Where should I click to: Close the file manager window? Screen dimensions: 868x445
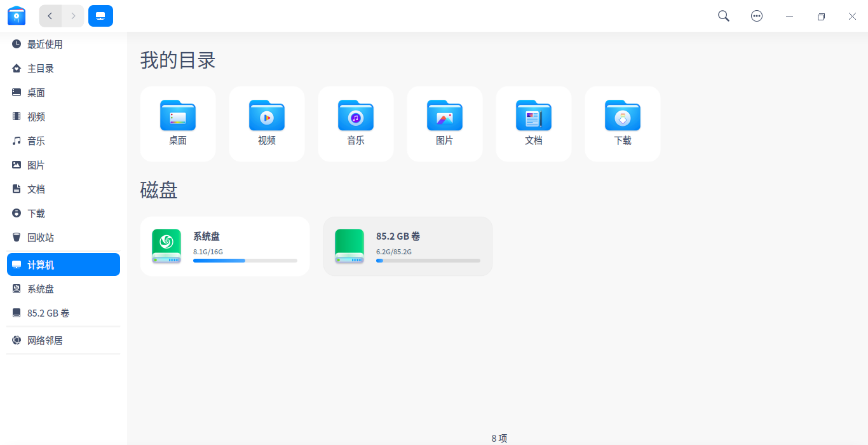pyautogui.click(x=853, y=17)
